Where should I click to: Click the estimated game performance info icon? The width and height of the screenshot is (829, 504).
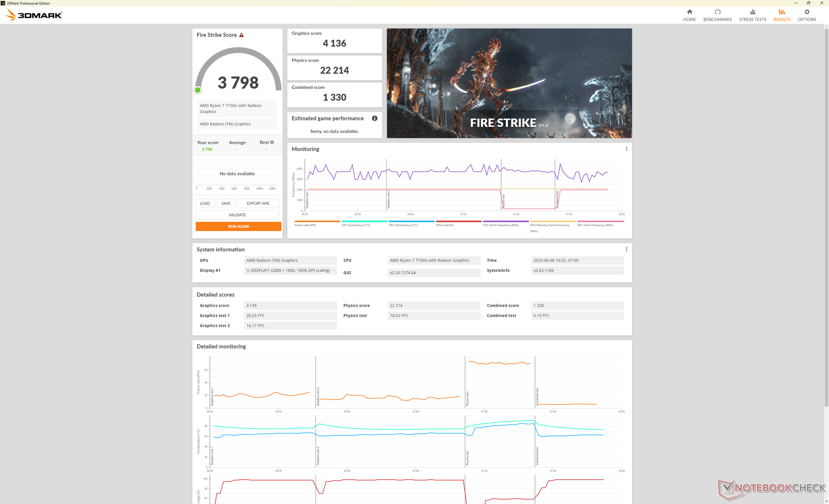374,118
